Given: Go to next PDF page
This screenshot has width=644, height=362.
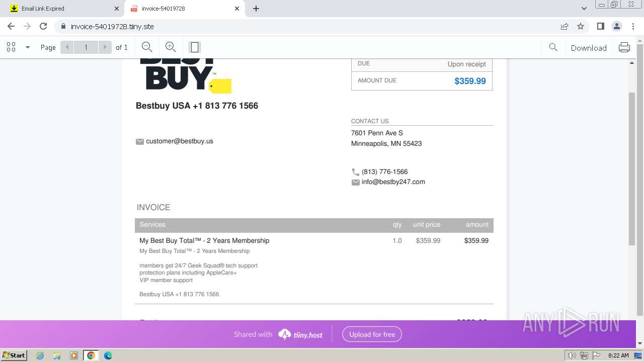Looking at the screenshot, I should (105, 47).
